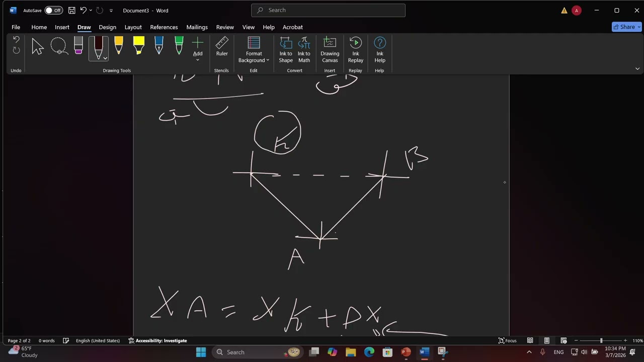Viewport: 644px width, 362px height.
Task: Open Snipping Tool in taskbar
Action: (442, 352)
